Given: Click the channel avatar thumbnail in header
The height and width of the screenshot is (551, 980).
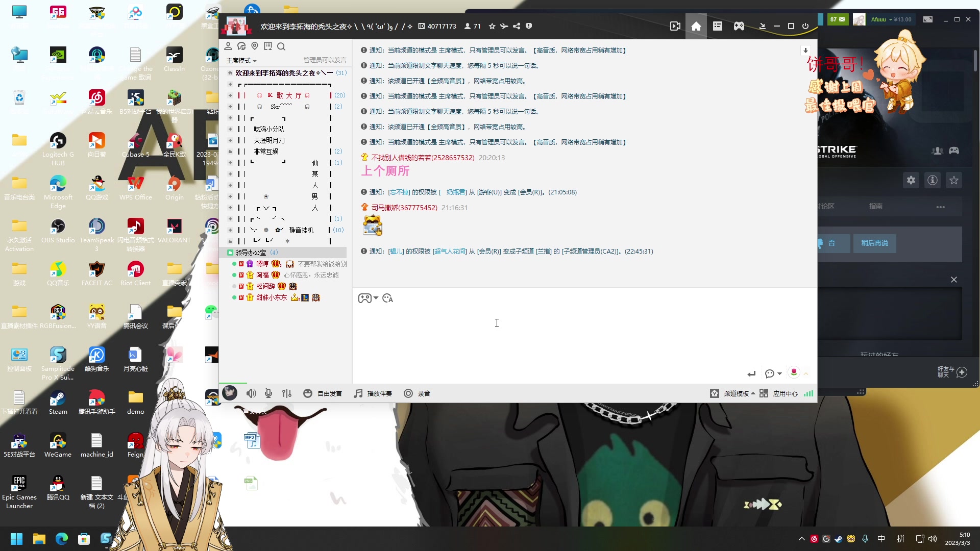Looking at the screenshot, I should (236, 26).
